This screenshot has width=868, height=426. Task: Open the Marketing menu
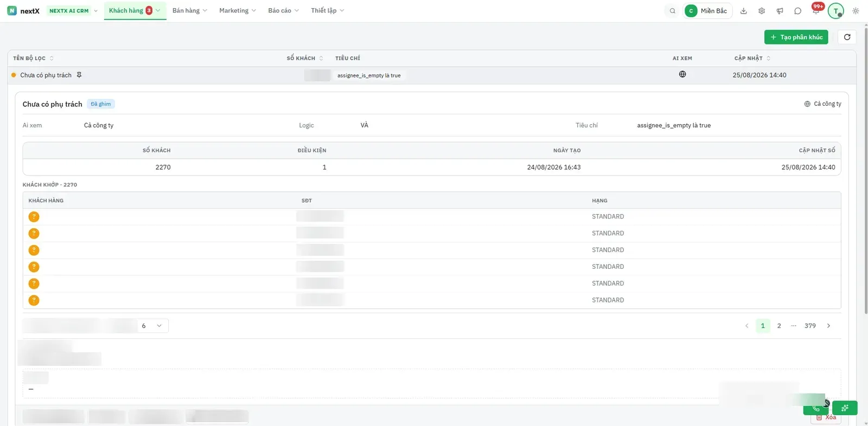(x=238, y=11)
